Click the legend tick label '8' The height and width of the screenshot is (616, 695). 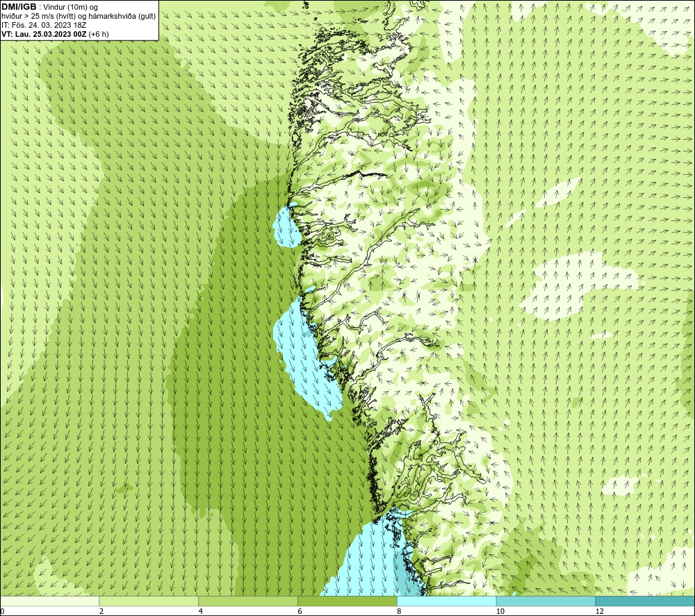pos(399,611)
